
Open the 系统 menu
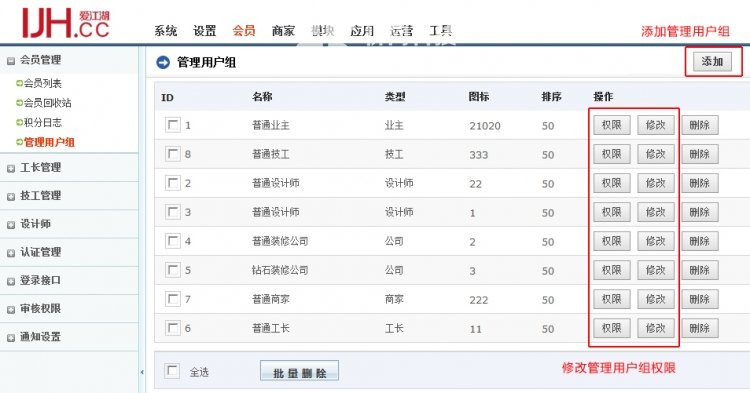point(165,31)
